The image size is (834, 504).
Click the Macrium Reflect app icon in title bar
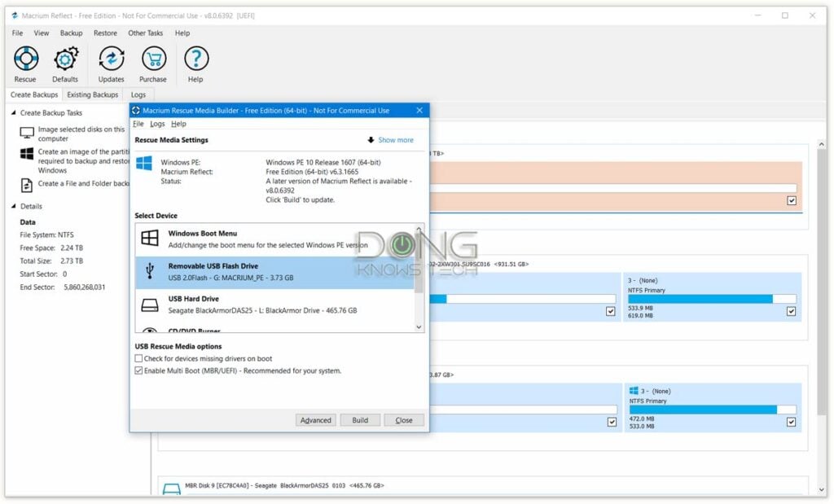click(15, 15)
